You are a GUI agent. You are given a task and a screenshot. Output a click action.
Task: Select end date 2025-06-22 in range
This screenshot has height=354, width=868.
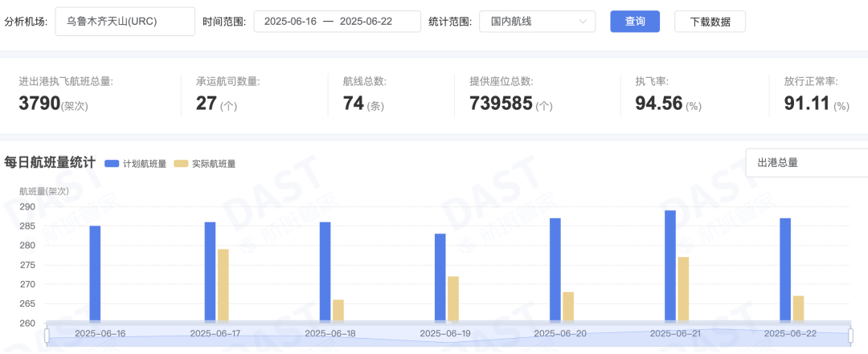coord(366,22)
